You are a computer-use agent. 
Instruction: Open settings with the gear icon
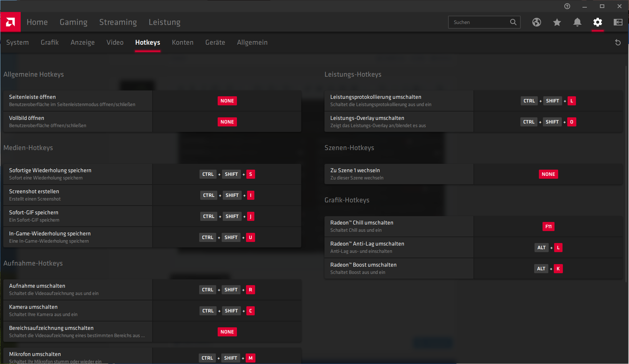(598, 22)
